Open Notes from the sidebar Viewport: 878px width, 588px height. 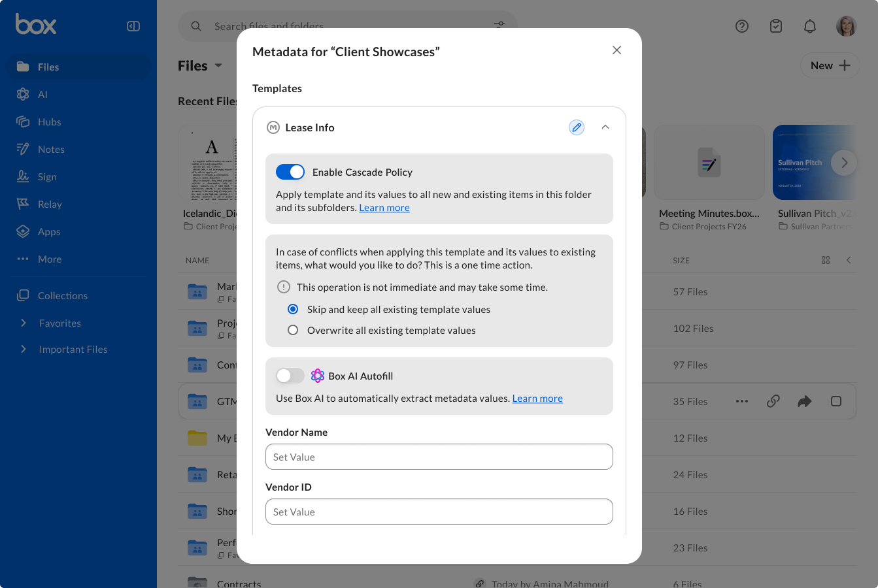(x=78, y=149)
